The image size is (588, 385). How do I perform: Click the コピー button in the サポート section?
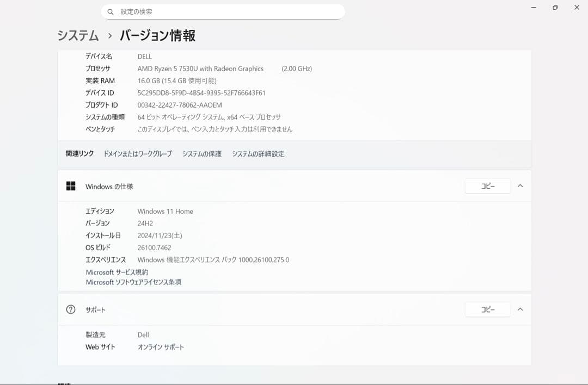(487, 309)
